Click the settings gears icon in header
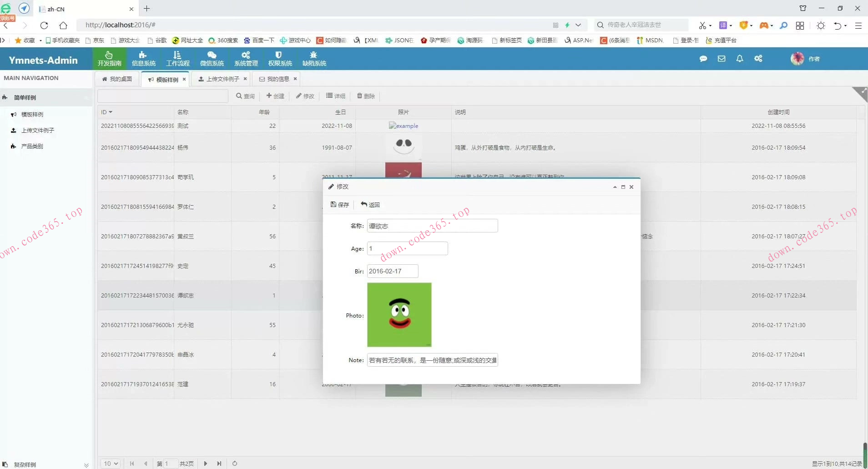The height and width of the screenshot is (469, 868). coord(758,59)
